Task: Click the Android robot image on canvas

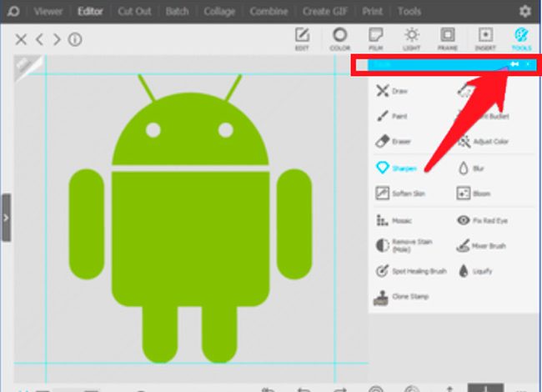Action: tap(190, 219)
